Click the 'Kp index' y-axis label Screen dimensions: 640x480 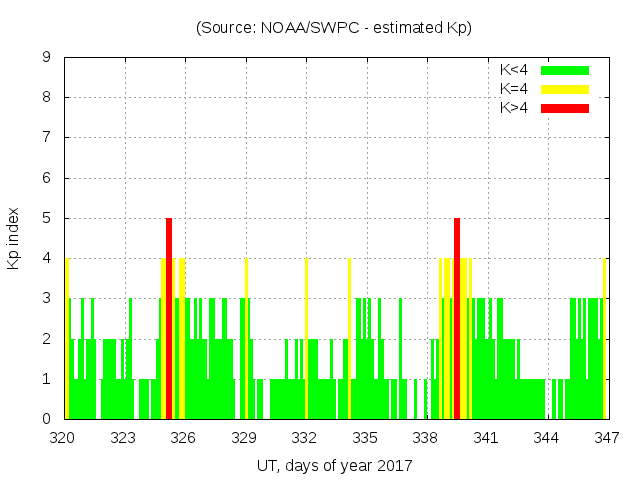pyautogui.click(x=14, y=238)
